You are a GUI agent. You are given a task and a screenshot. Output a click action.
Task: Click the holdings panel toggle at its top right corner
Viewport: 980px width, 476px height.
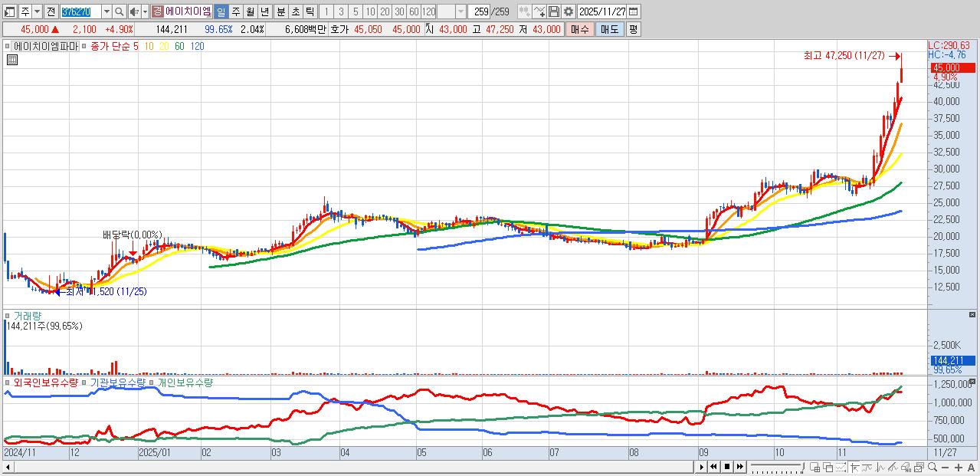click(972, 381)
